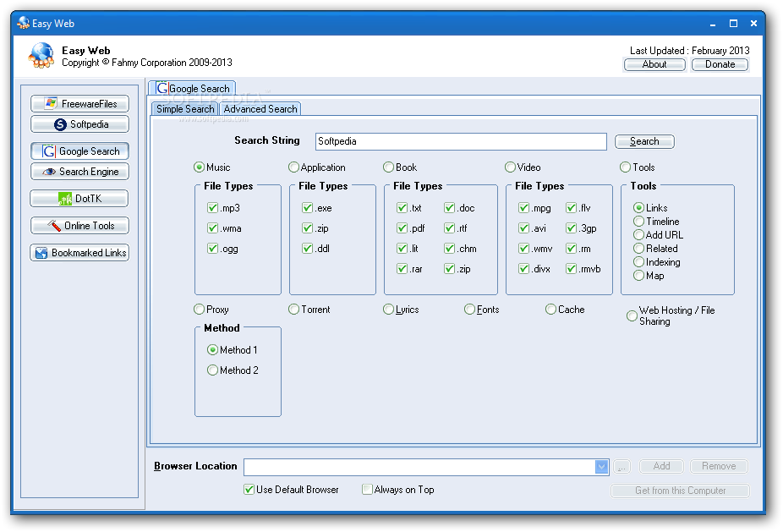Click the Search button
Viewport: 783px width, 532px height.
pyautogui.click(x=644, y=141)
